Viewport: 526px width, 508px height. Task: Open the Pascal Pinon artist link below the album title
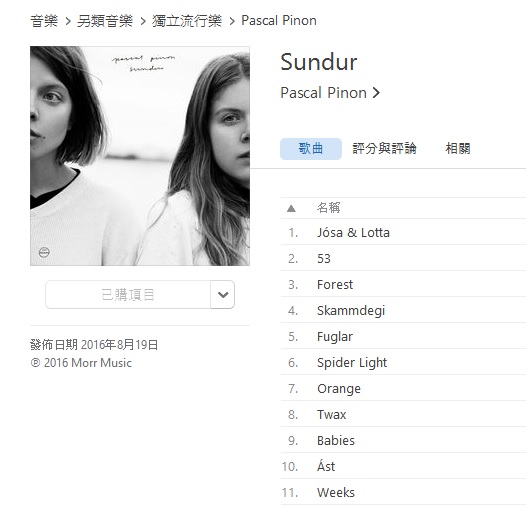(x=323, y=93)
